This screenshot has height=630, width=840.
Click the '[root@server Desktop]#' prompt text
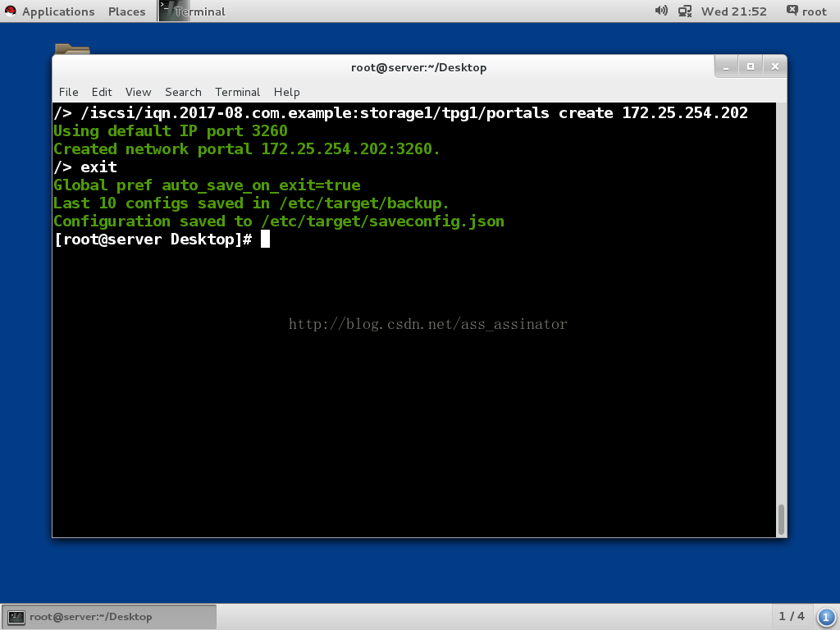(153, 239)
